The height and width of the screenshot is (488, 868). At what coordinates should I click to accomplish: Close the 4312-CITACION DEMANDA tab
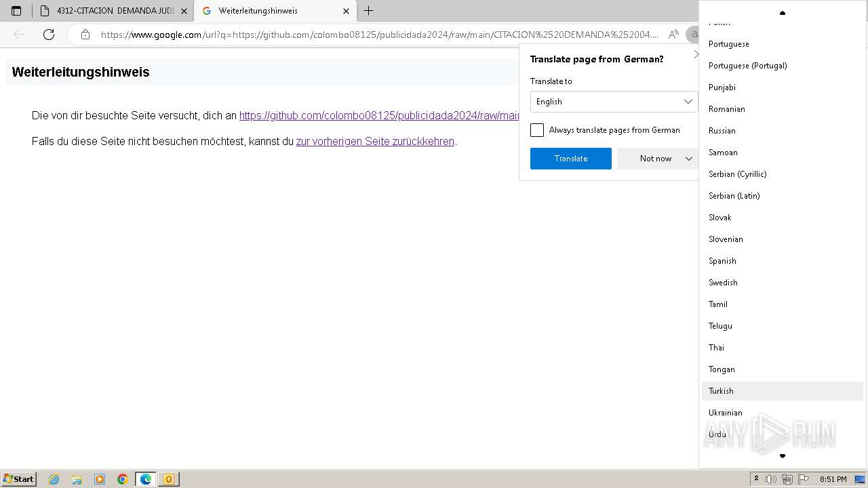[184, 11]
